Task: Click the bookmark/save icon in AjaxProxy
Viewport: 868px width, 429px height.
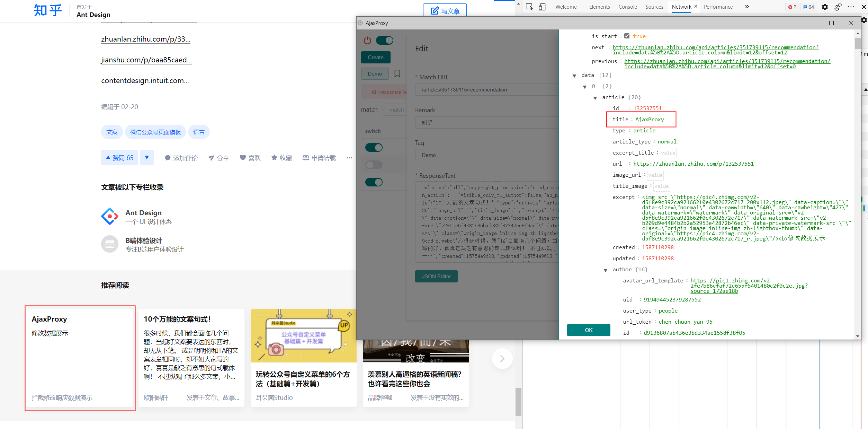Action: [x=397, y=73]
